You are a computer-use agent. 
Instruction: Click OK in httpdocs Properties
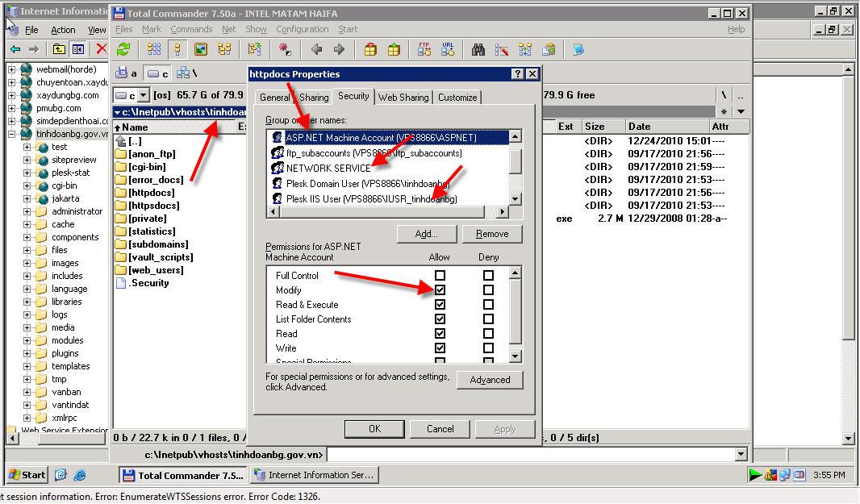click(x=374, y=429)
